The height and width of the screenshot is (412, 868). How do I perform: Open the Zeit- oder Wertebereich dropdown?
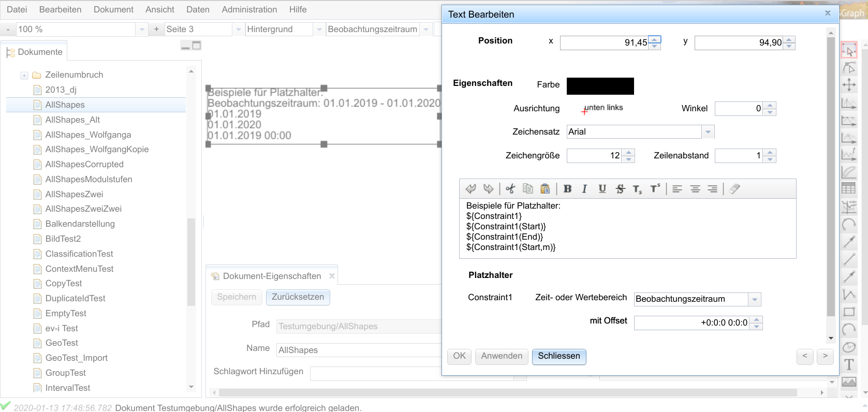(755, 299)
